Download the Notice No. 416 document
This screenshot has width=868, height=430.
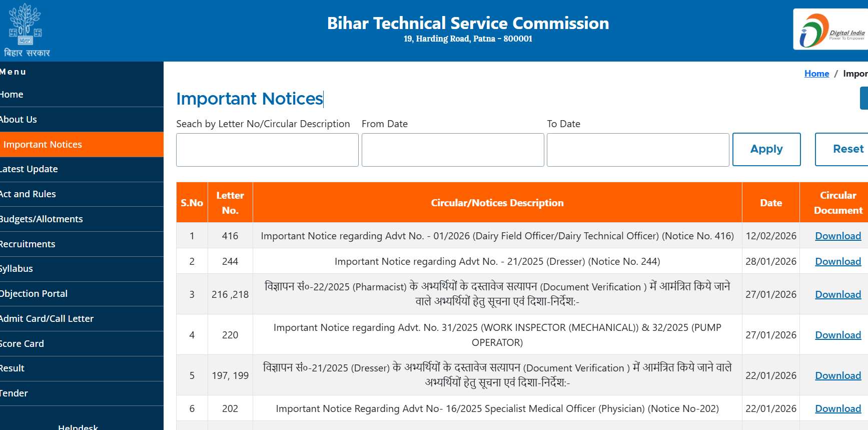[x=838, y=236]
